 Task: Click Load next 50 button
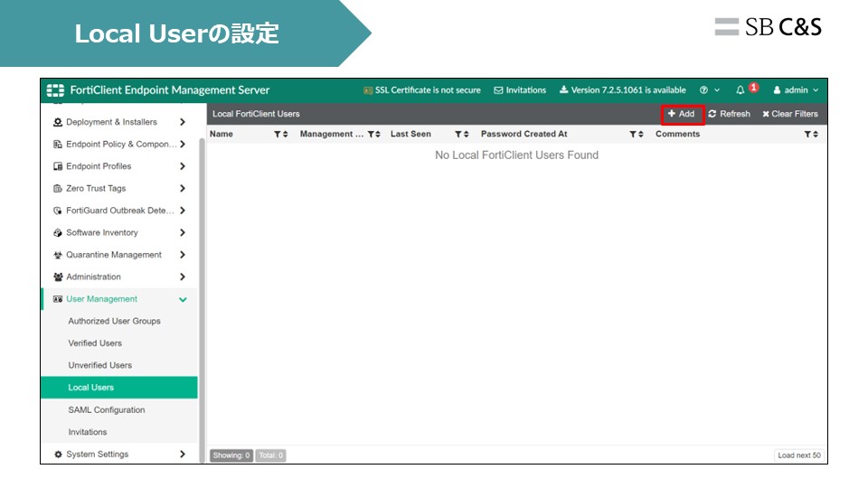798,455
